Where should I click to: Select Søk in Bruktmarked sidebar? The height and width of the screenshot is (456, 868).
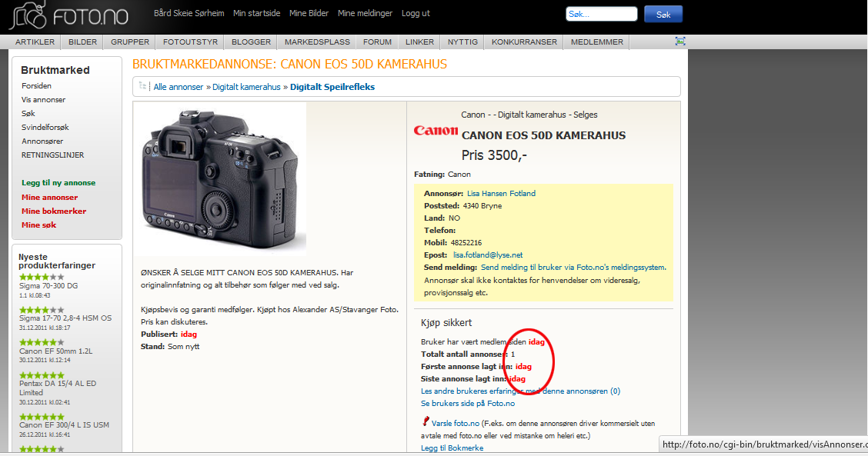tap(28, 114)
